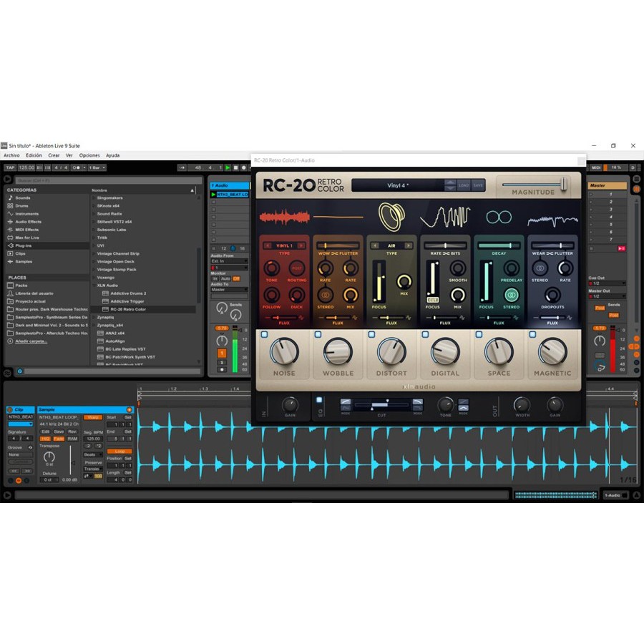Enable the Noise module checkbox
Image resolution: width=644 pixels, height=644 pixels.
pos(264,334)
